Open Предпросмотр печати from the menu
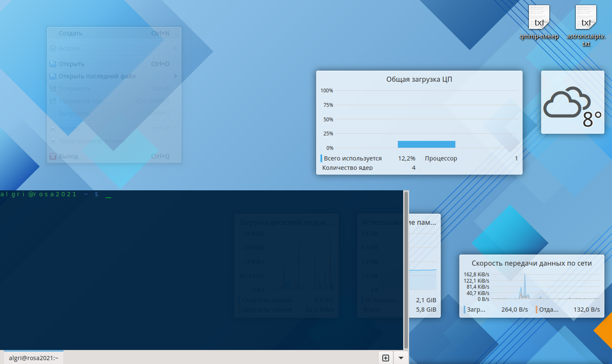Screen dimensions: 612x364 tap(114, 141)
